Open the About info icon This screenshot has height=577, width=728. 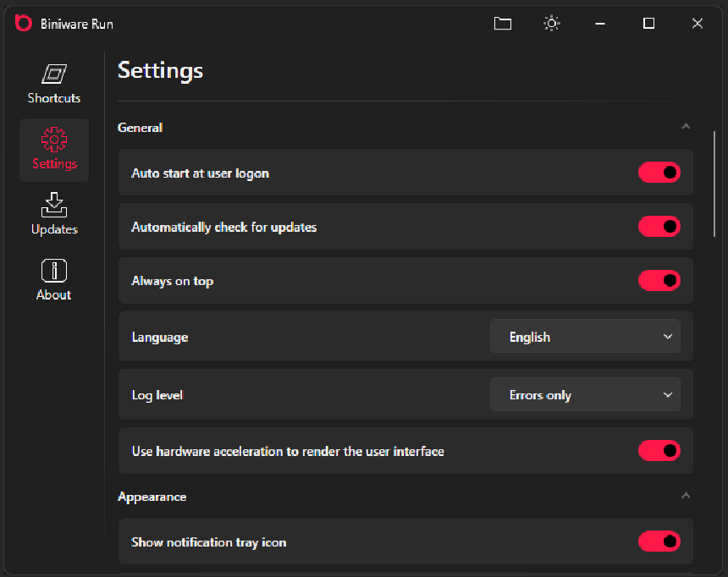(x=54, y=271)
